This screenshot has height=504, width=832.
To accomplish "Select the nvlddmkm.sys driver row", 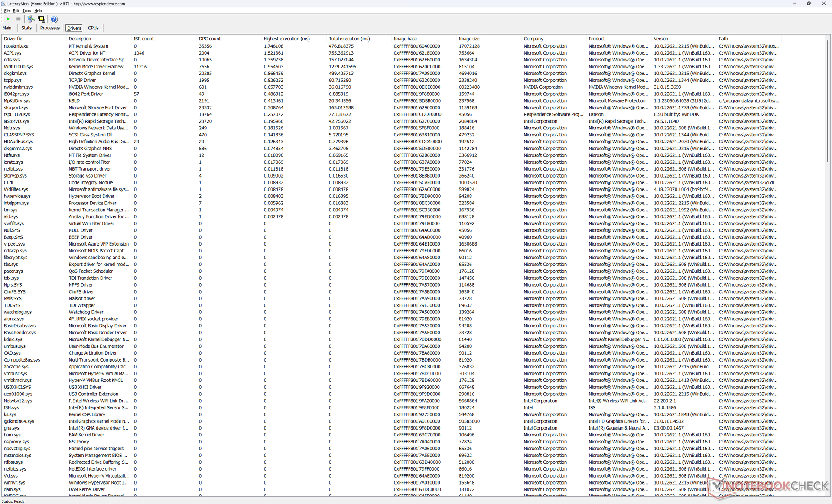I will tap(18, 87).
